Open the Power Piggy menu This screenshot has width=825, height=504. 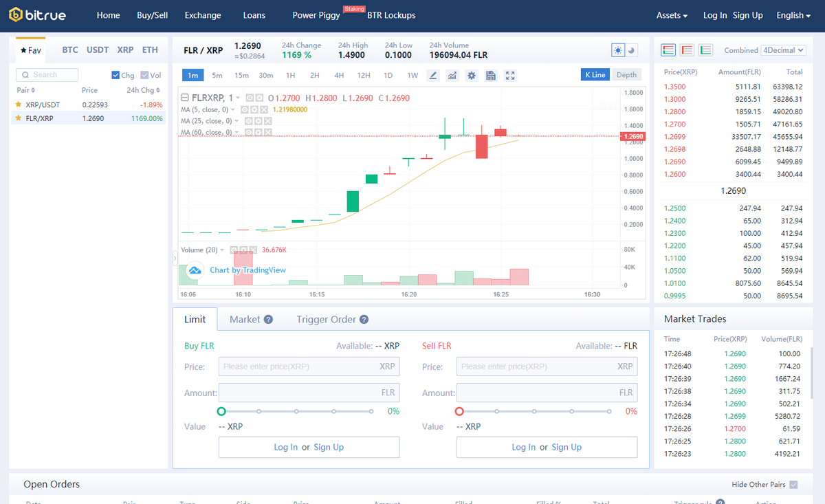316,15
